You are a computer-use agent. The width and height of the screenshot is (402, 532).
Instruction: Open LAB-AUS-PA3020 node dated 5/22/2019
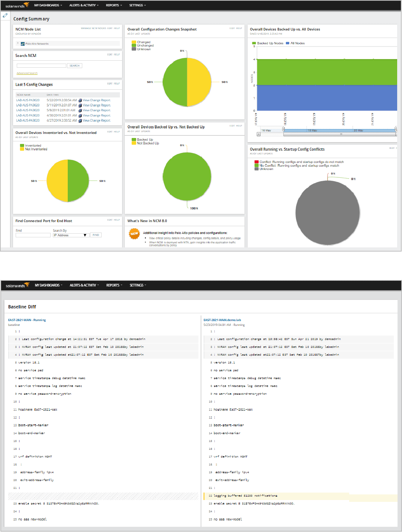(x=28, y=100)
